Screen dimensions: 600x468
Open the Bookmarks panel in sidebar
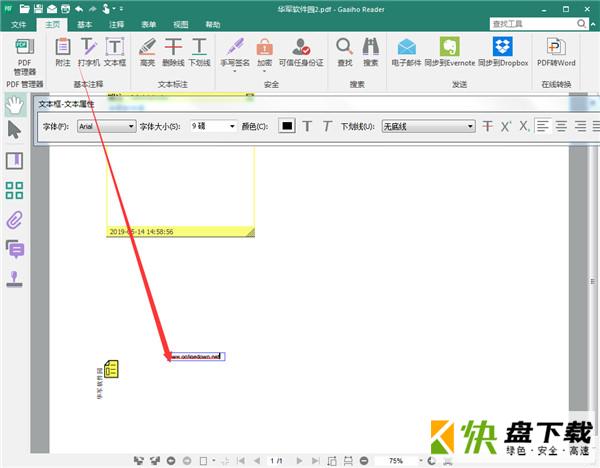[15, 161]
